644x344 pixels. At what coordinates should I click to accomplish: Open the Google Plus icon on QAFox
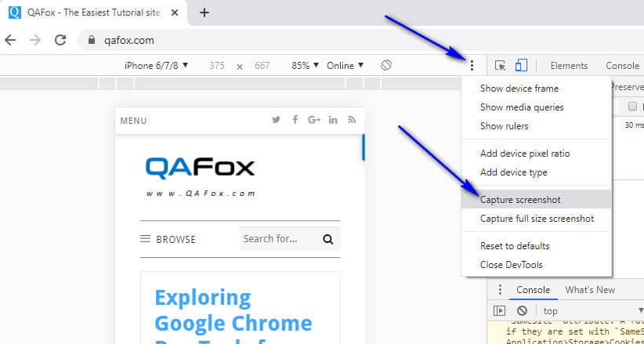(314, 120)
